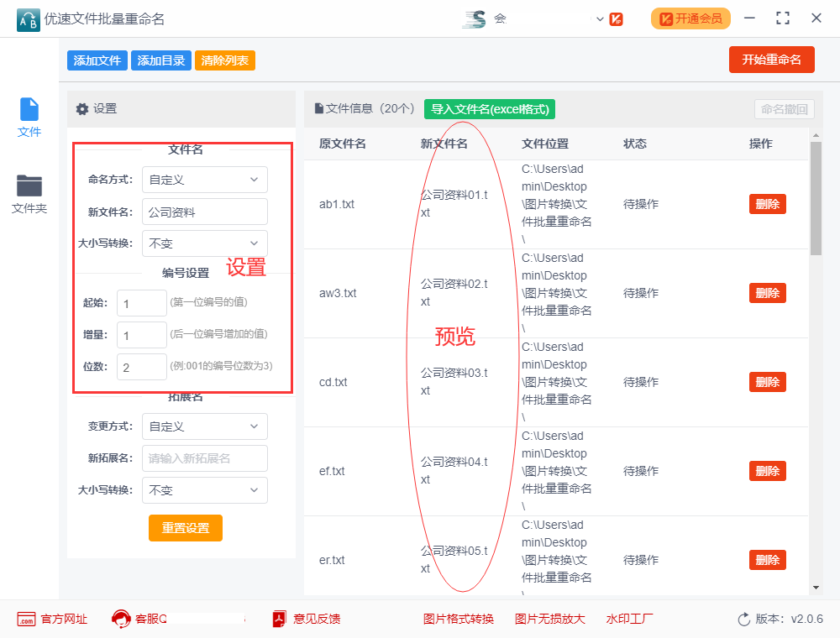Click version text v2.0.6
840x638 pixels.
click(x=806, y=620)
